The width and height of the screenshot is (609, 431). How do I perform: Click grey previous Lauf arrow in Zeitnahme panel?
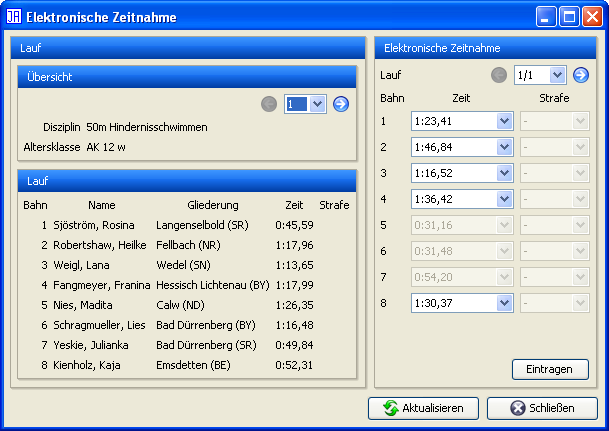pos(499,75)
